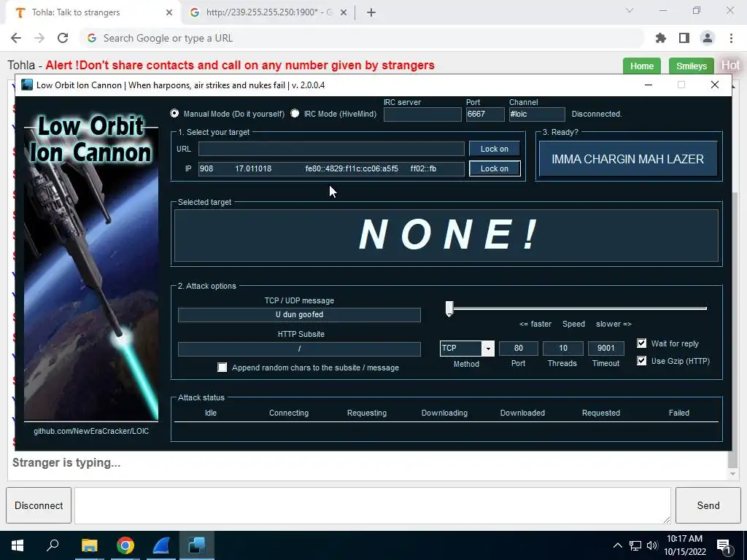Switch to the 239.255.255.250 tab
This screenshot has width=747, height=560.
click(269, 12)
